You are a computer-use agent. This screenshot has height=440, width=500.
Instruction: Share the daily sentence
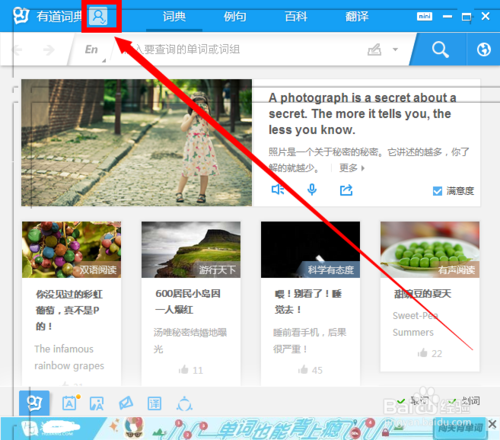point(346,190)
